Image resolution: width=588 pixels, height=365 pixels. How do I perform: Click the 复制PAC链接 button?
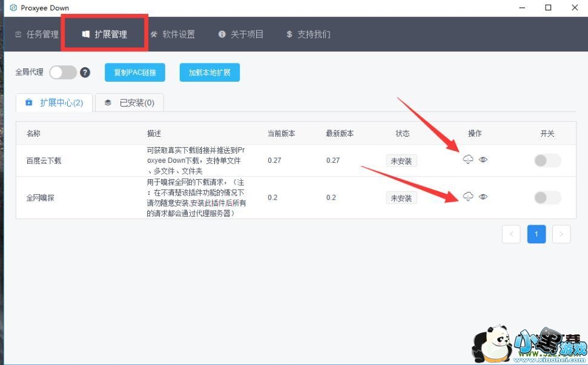pos(135,72)
